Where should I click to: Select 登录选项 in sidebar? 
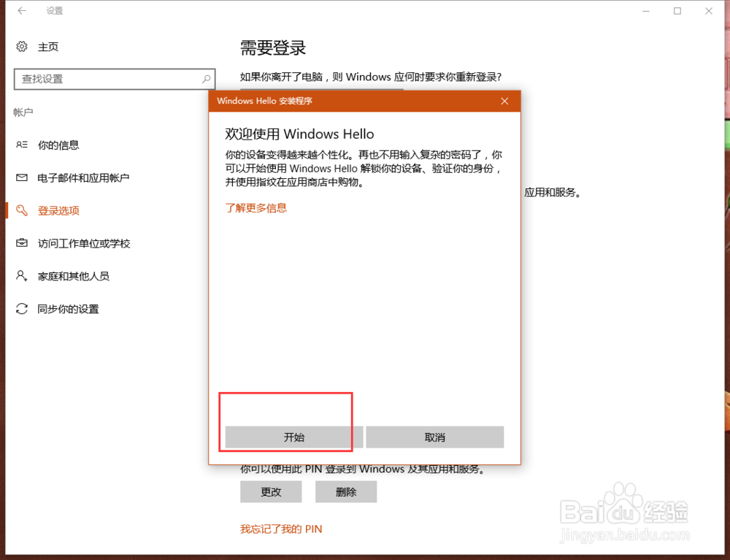point(58,211)
